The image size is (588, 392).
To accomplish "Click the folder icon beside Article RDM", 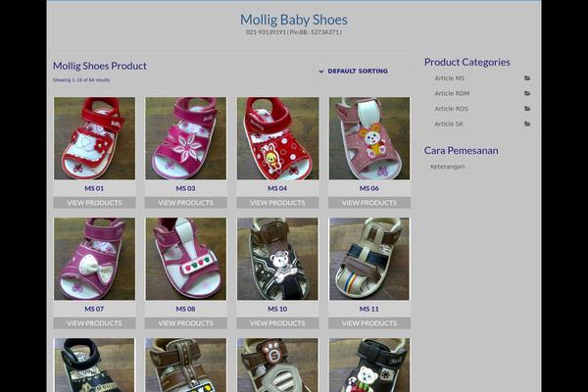I will tap(527, 93).
